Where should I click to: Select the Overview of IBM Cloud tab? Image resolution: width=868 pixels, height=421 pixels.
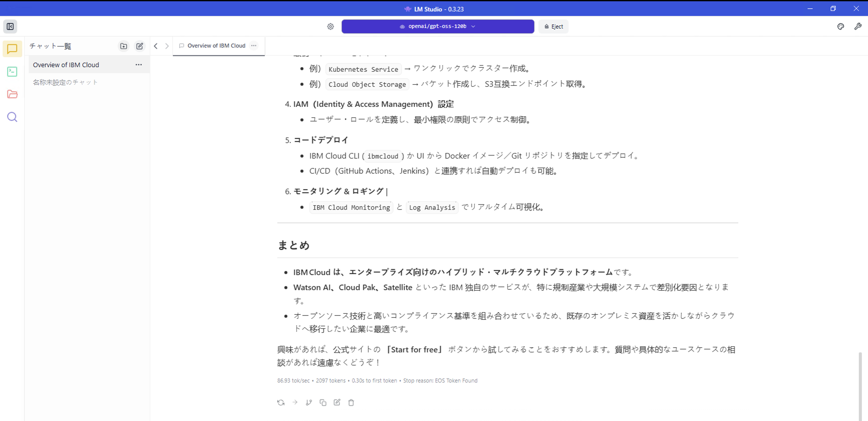pos(216,45)
